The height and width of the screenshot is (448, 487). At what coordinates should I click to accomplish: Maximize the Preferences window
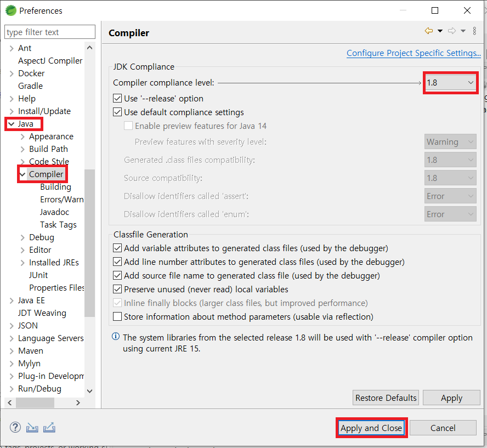[x=435, y=10]
